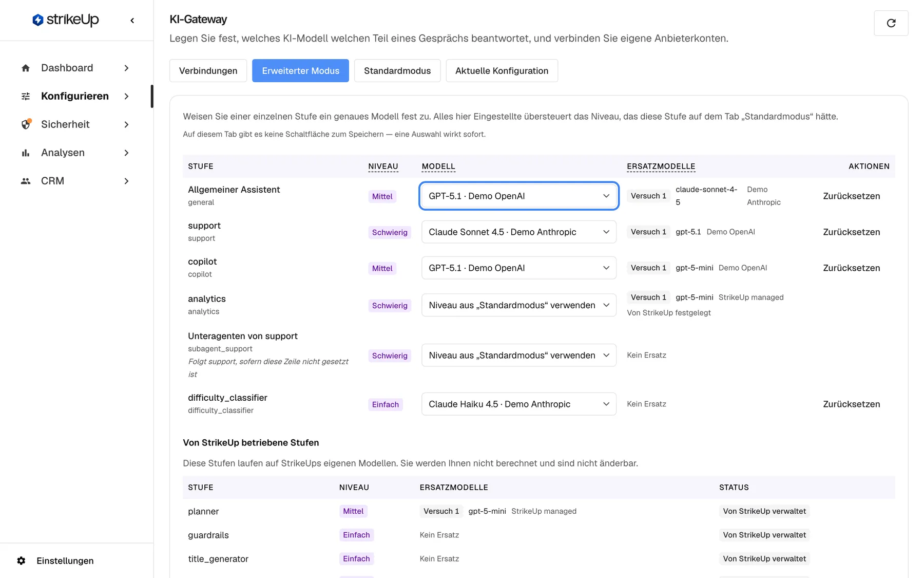Open Einstellungen in the sidebar
924x578 pixels.
point(65,561)
